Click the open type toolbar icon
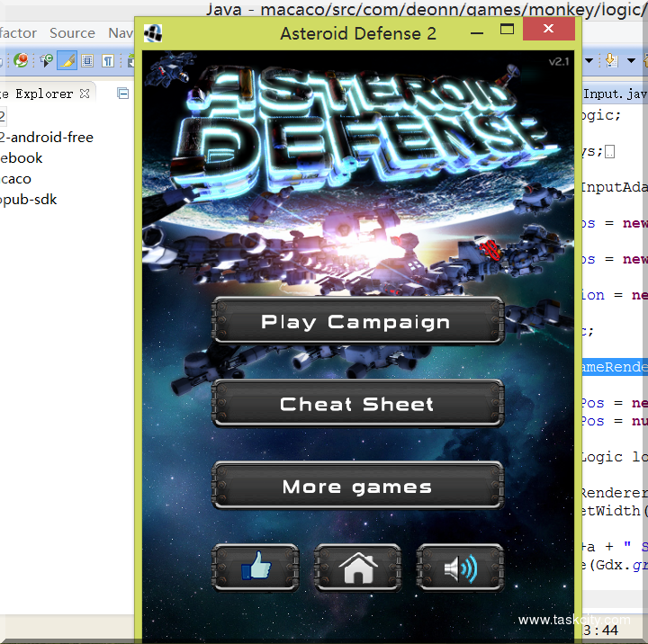The width and height of the screenshot is (648, 644). click(x=46, y=61)
